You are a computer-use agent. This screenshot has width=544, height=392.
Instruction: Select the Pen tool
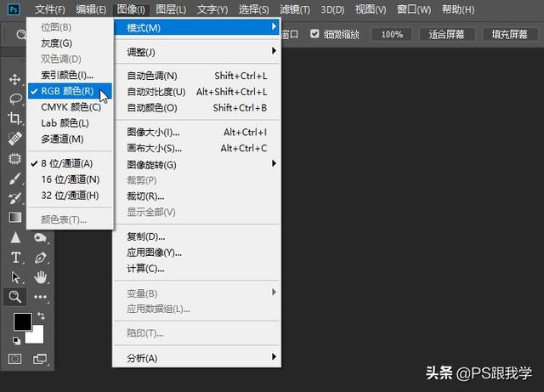40,258
